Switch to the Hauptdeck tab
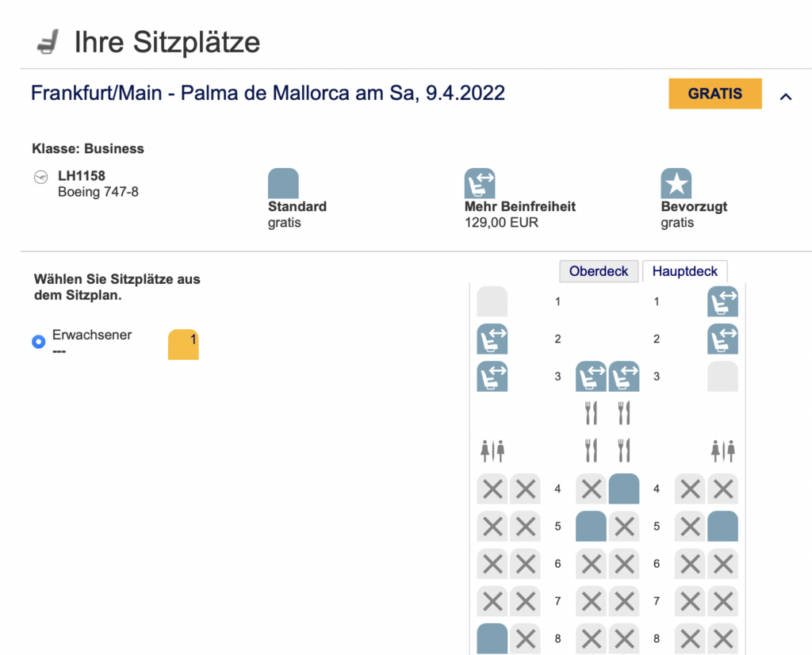812x655 pixels. point(685,271)
